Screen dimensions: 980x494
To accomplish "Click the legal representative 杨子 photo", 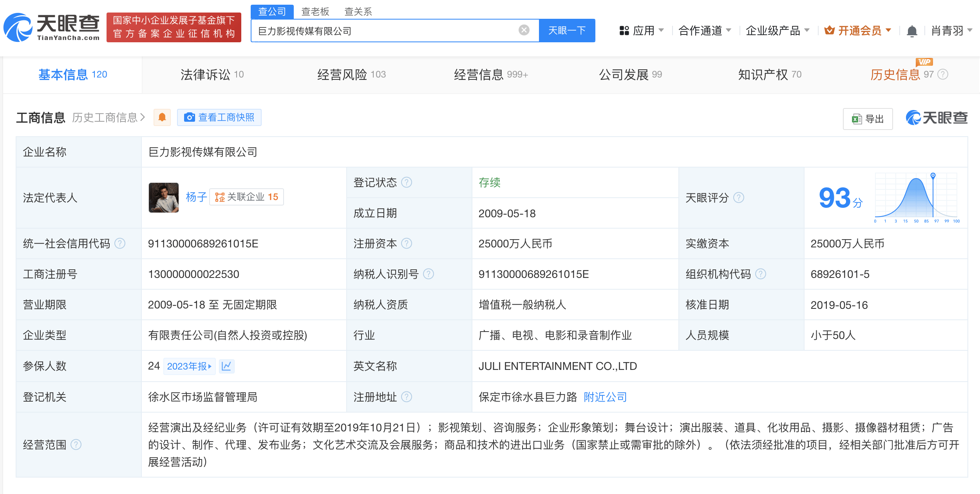I will pyautogui.click(x=164, y=198).
